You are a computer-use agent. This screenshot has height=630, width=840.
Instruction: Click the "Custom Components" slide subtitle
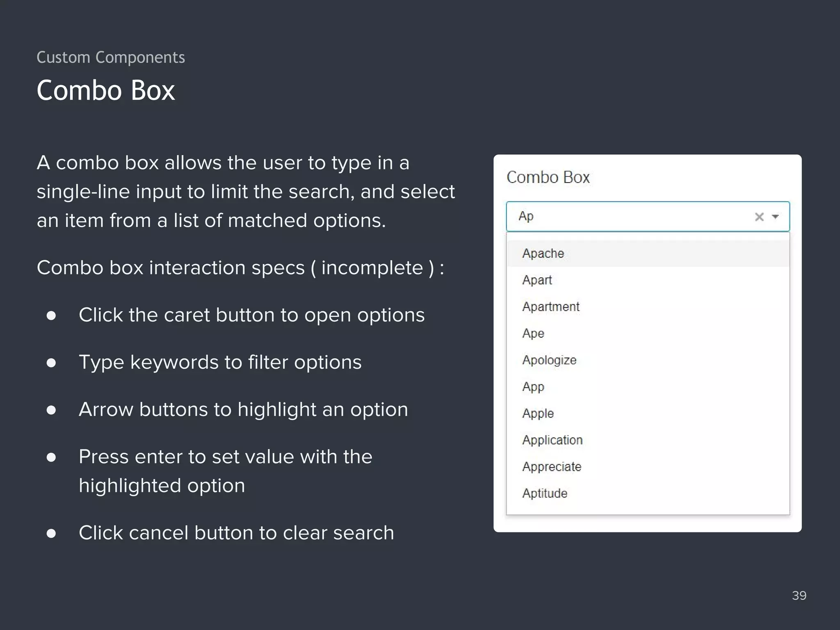111,57
